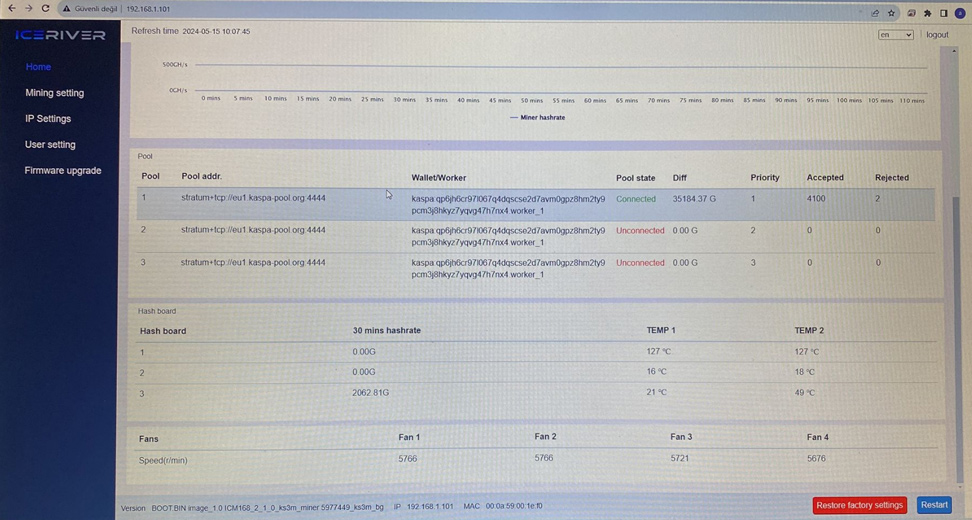This screenshot has width=972, height=520.
Task: Click the Accepted column header
Action: pyautogui.click(x=825, y=177)
